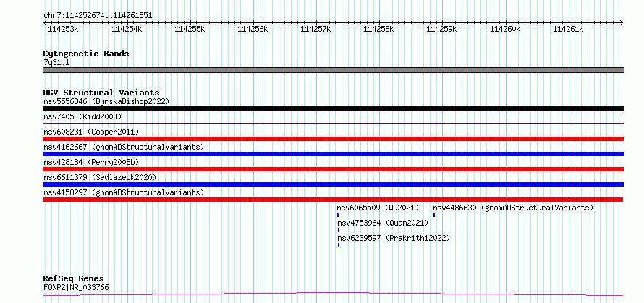644x303 pixels.
Task: Click the nsv7405 (Kidd2008) label
Action: pos(82,116)
